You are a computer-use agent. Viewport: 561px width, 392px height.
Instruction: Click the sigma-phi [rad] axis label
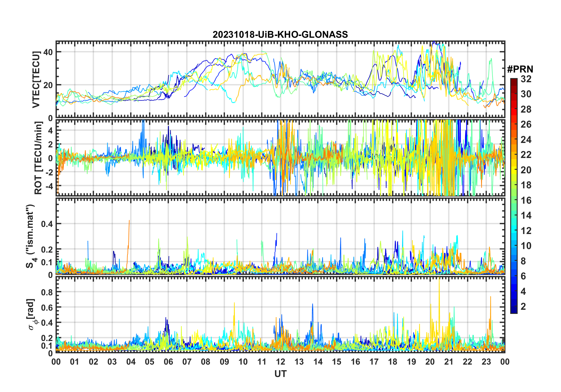coord(32,314)
